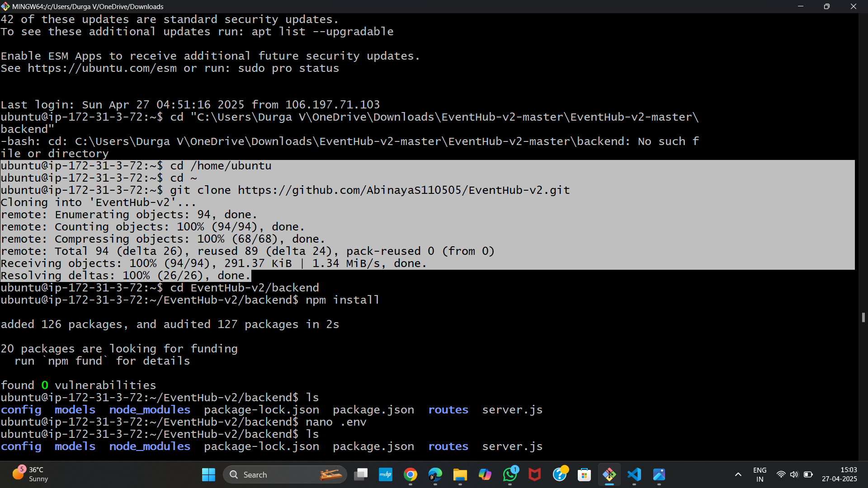Image resolution: width=868 pixels, height=488 pixels.
Task: Open Google Chrome from the taskbar
Action: coord(410,474)
